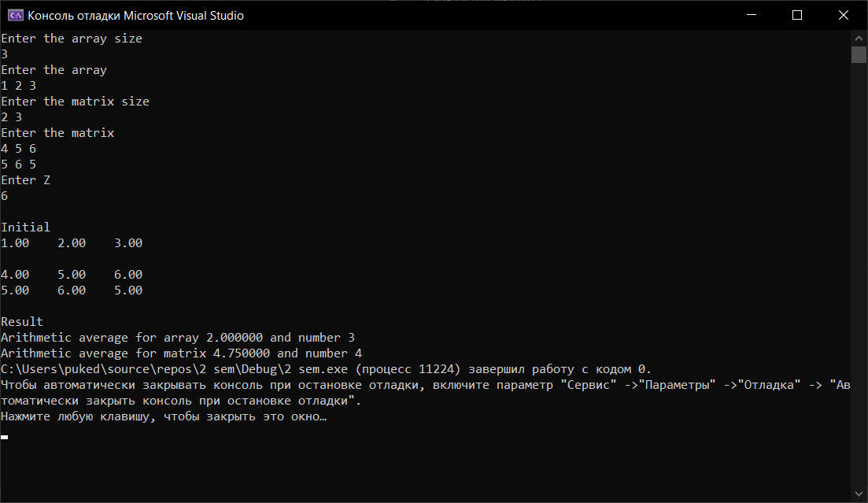The width and height of the screenshot is (868, 503).
Task: Click the console icon in the title bar
Action: tap(14, 15)
